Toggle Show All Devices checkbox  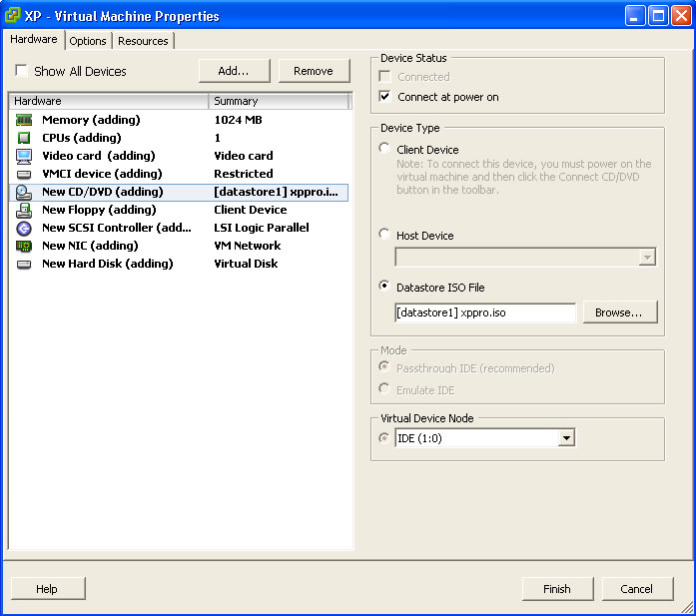click(21, 71)
